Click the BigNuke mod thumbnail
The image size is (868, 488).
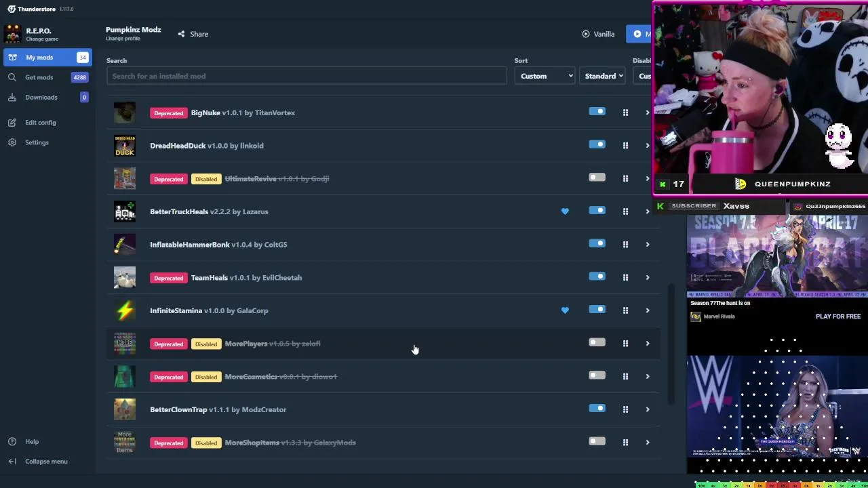pyautogui.click(x=125, y=113)
